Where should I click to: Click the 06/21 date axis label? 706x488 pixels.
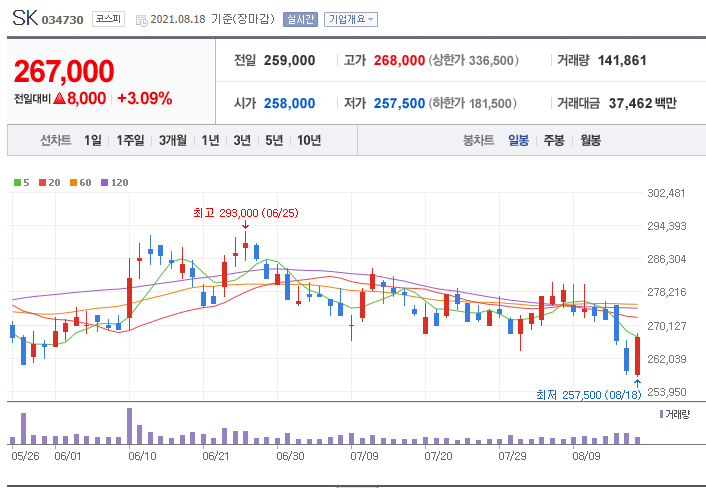pyautogui.click(x=216, y=456)
